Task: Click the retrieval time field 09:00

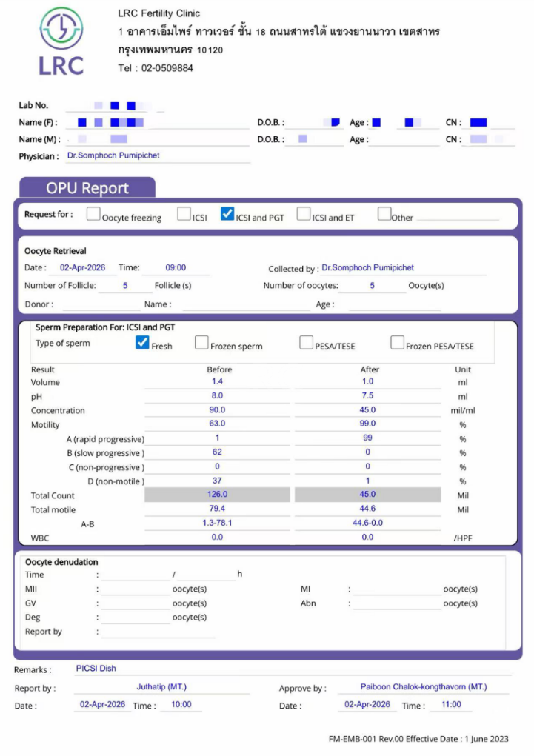Action: pyautogui.click(x=176, y=268)
